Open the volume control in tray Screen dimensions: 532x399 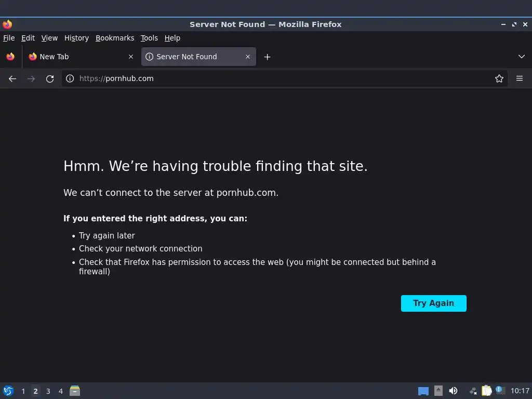point(453,391)
